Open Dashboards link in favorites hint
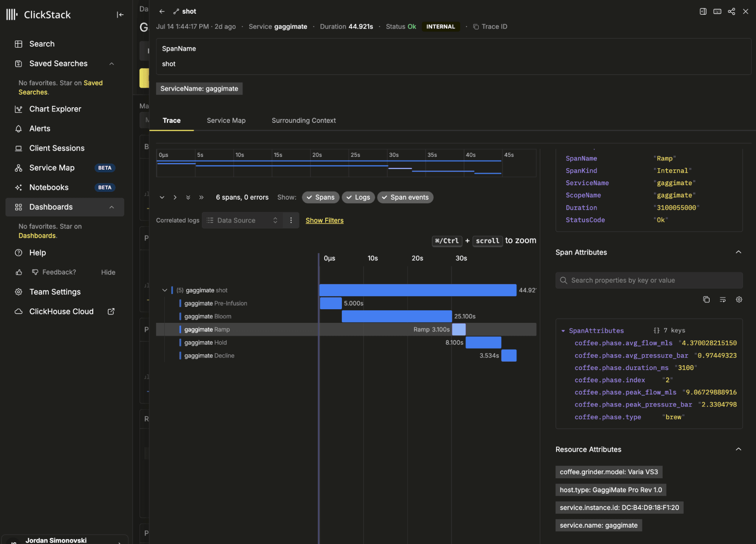The width and height of the screenshot is (756, 544). point(37,236)
